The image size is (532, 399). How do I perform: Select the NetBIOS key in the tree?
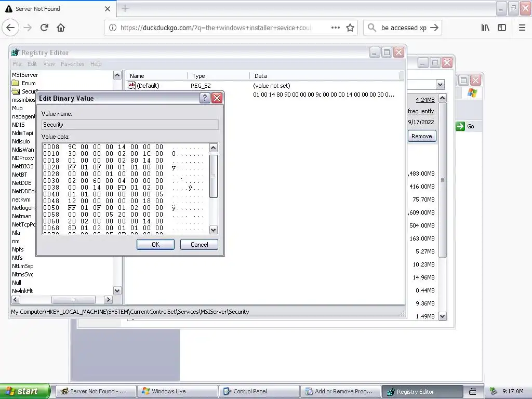click(x=23, y=166)
